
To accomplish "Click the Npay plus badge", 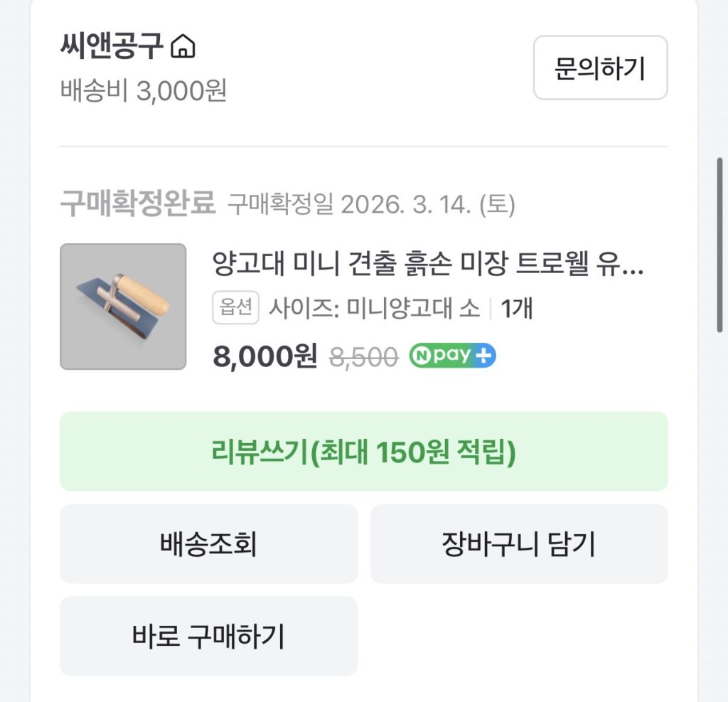I will click(452, 356).
